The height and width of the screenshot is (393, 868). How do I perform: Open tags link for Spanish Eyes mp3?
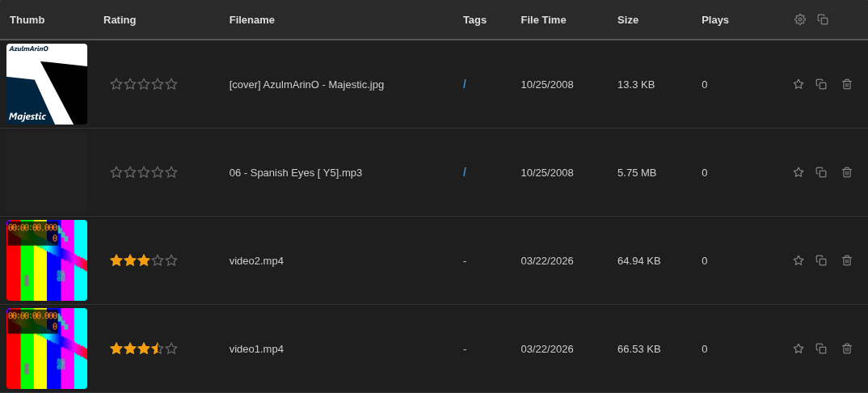click(x=465, y=172)
